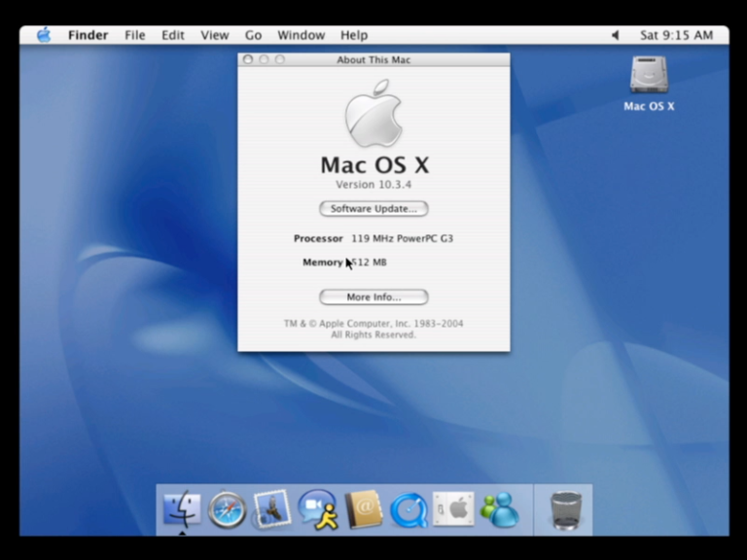Open Mail from the Dock
747x560 pixels.
coord(271,509)
